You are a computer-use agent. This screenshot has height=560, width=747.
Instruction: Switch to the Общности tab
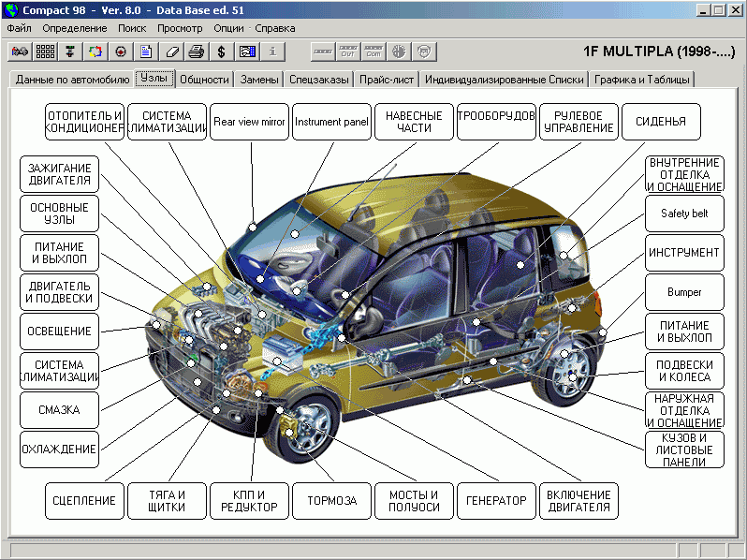pyautogui.click(x=204, y=79)
